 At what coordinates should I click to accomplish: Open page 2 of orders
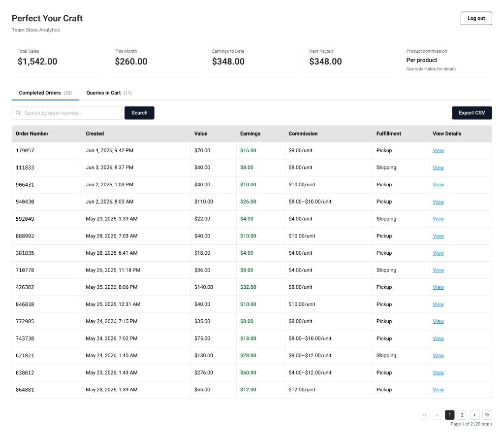click(462, 415)
